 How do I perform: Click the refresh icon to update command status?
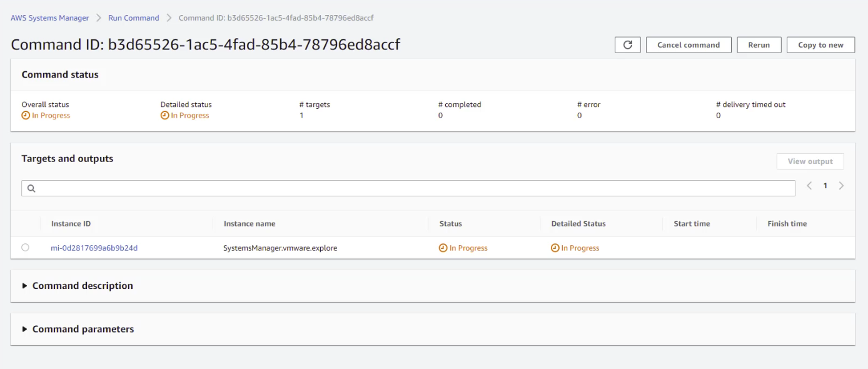(628, 44)
